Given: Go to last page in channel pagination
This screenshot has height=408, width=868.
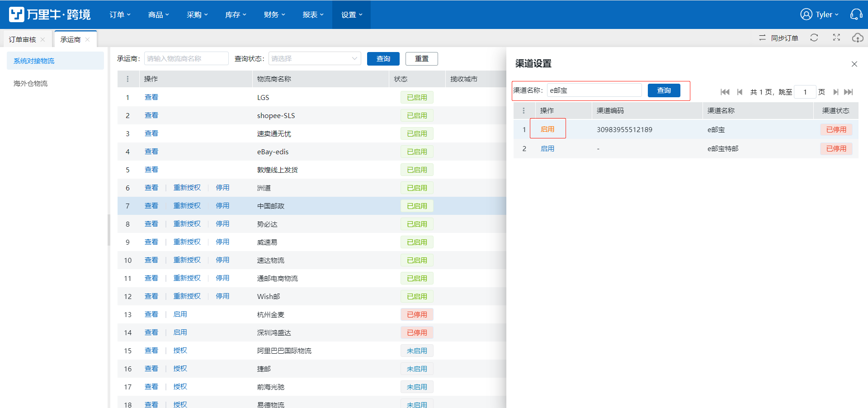Looking at the screenshot, I should point(849,92).
